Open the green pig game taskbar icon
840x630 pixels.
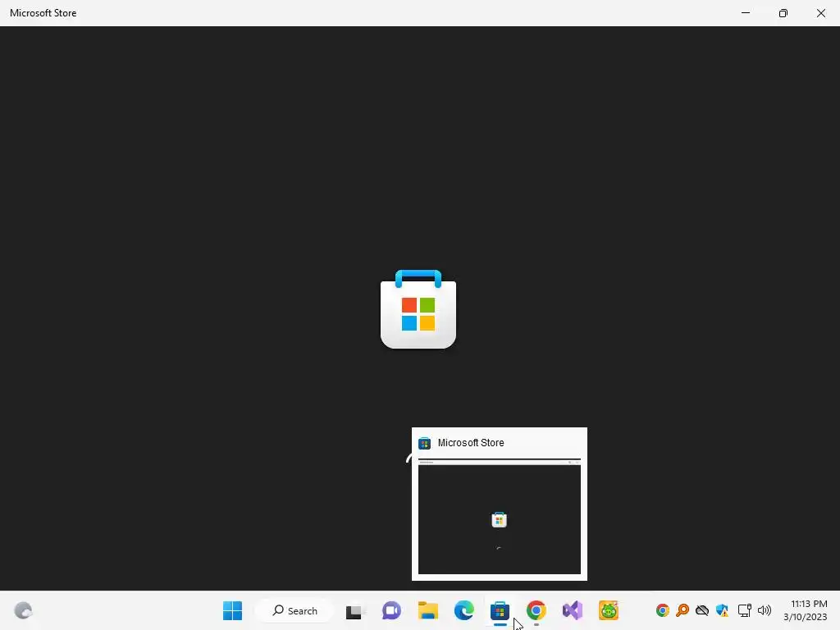(609, 610)
